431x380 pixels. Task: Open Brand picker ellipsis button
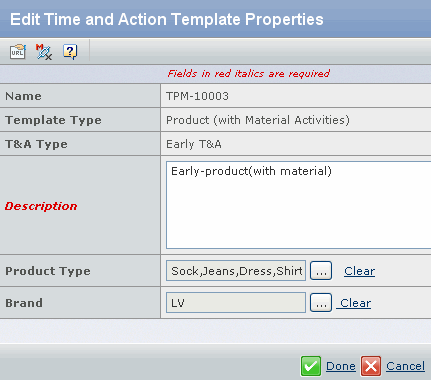coord(321,303)
